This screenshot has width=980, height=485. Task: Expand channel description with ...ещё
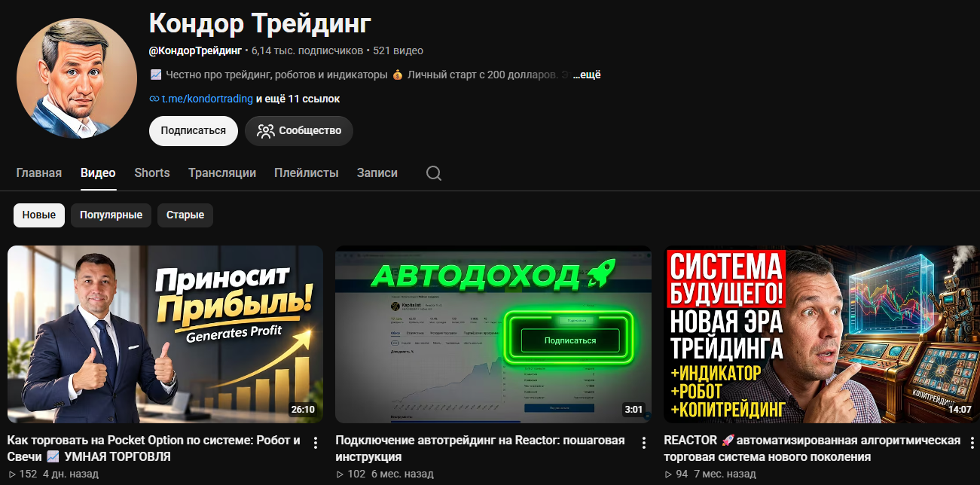point(586,75)
